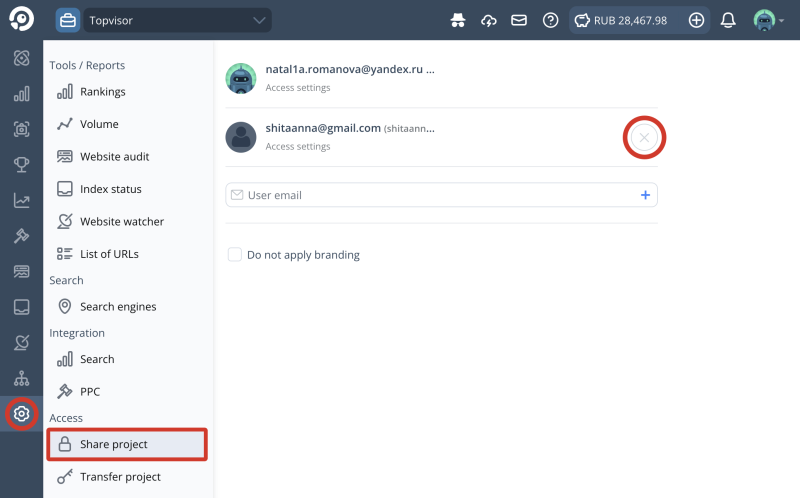Click the sitemap tree sidebar icon
This screenshot has height=498, width=800.
[x=21, y=378]
